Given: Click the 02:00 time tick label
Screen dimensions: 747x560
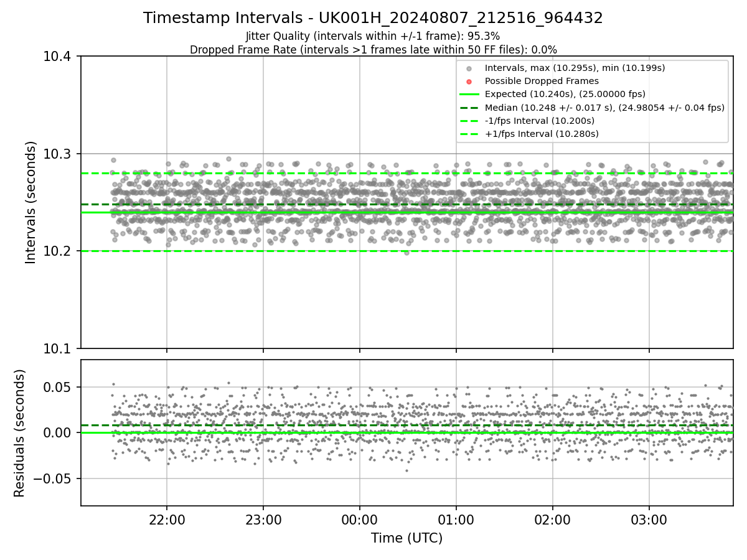Looking at the screenshot, I should tap(553, 520).
